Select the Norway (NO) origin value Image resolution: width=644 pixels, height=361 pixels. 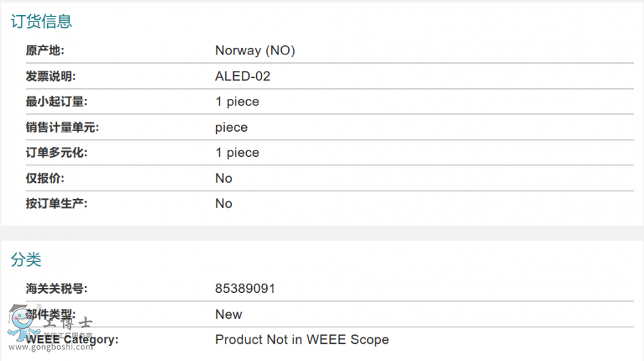(x=255, y=51)
